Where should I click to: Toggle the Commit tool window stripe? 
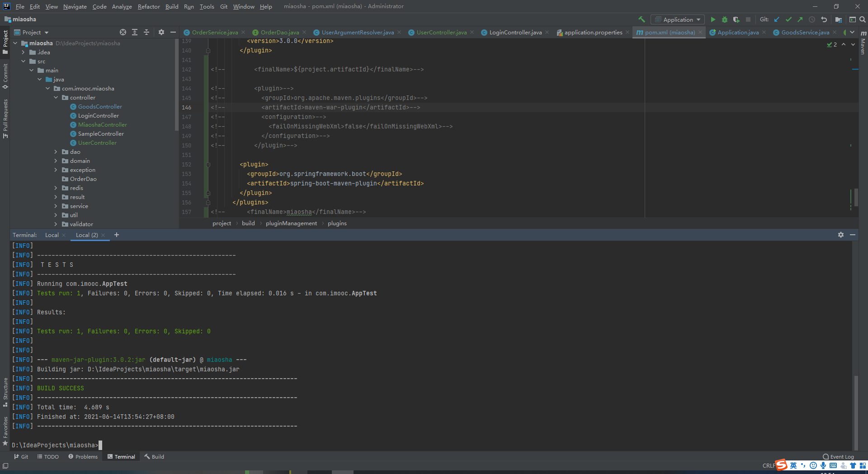coord(5,76)
